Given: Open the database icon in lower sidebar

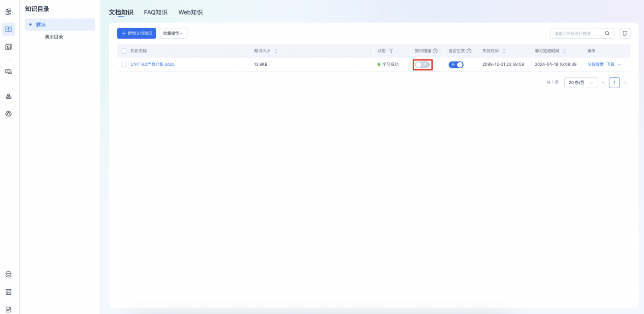Looking at the screenshot, I should point(9,274).
